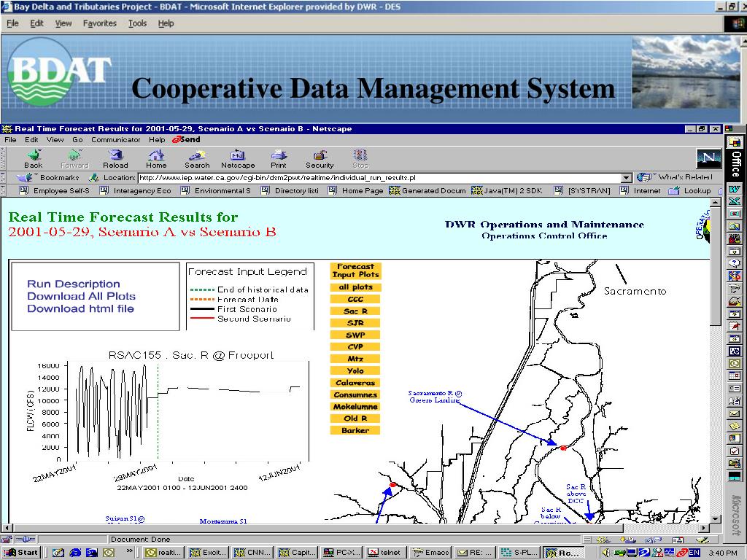Open Employee Self-S bookmark
Screen dimensions: 747x560
tap(54, 190)
